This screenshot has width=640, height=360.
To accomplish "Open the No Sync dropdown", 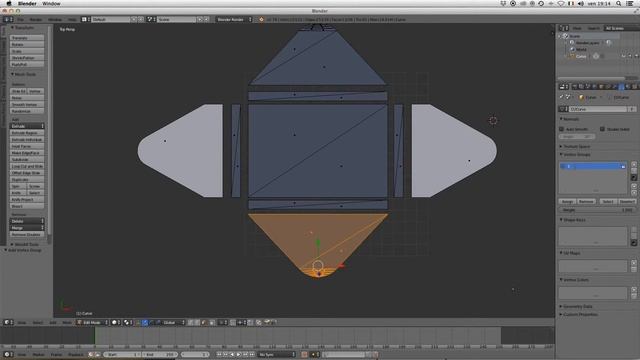I will [x=276, y=354].
